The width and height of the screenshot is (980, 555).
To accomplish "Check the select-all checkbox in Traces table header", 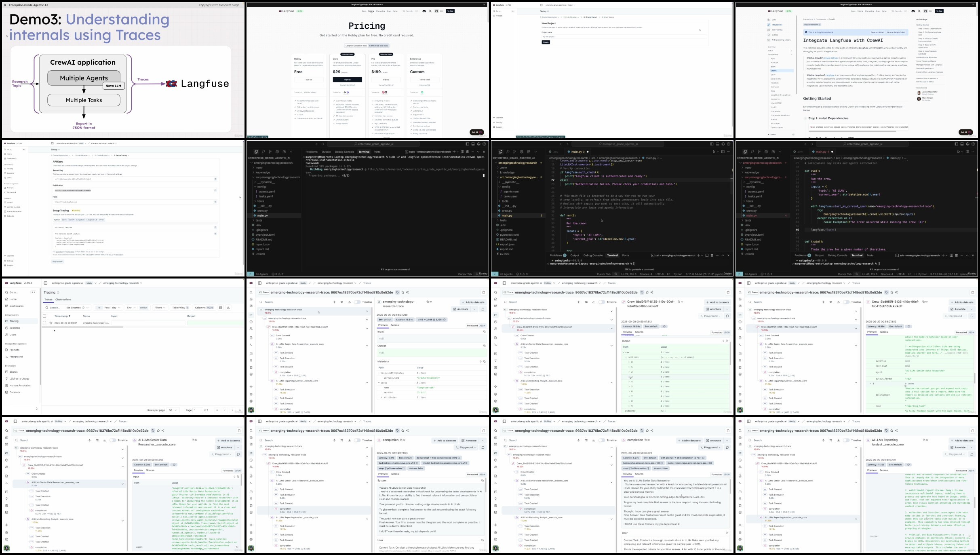I will 44,316.
